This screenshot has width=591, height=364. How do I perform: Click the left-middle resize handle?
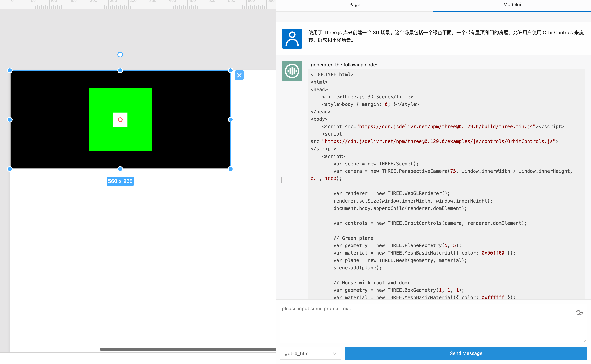coord(10,120)
